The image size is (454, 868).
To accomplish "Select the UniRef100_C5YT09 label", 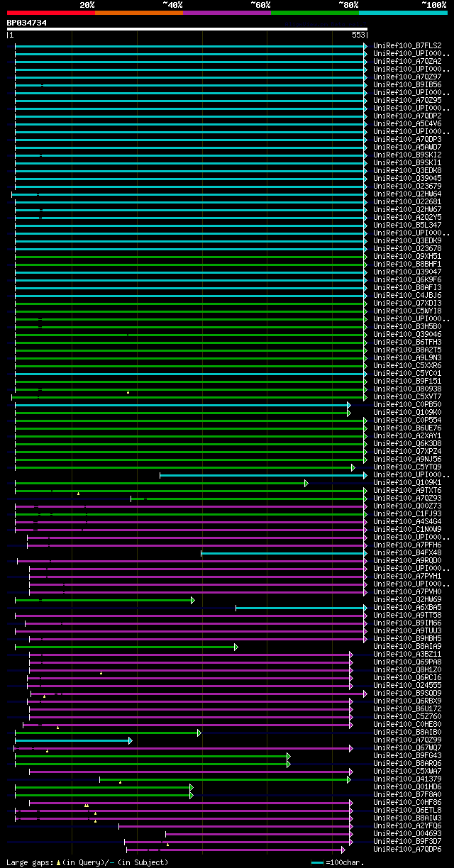I will tap(408, 467).
